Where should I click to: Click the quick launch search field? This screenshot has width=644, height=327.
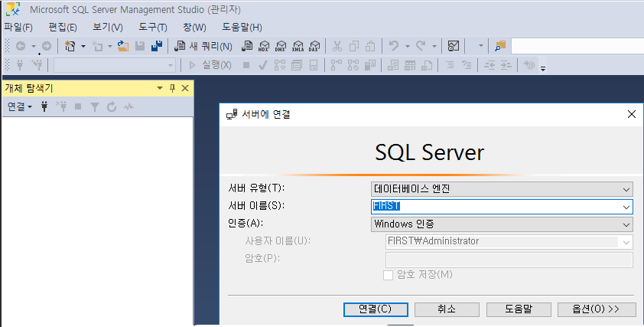(x=577, y=46)
